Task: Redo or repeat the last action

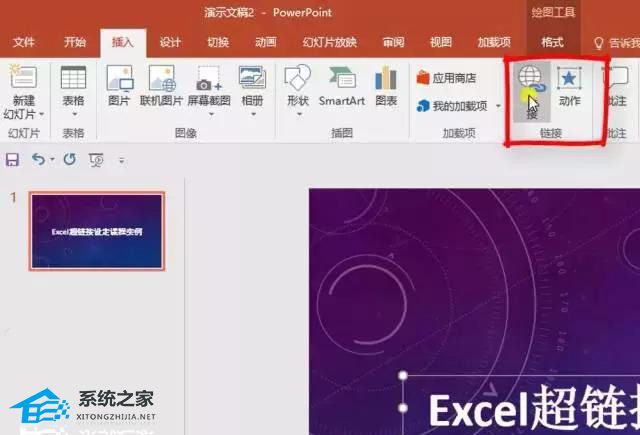Action: pyautogui.click(x=70, y=159)
